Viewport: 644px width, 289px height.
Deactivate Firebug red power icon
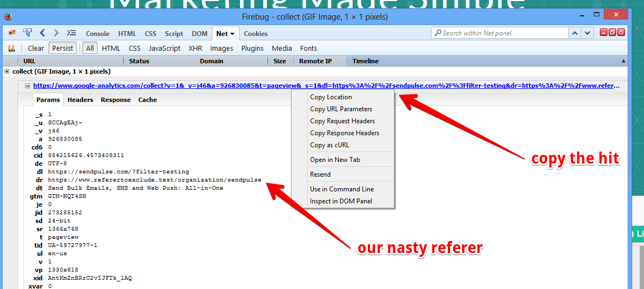pyautogui.click(x=621, y=33)
